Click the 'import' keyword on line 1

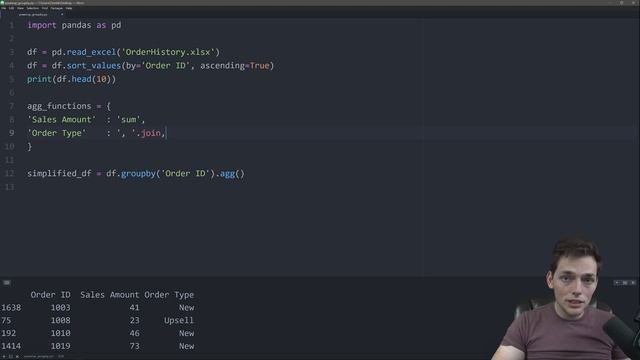[x=42, y=25]
